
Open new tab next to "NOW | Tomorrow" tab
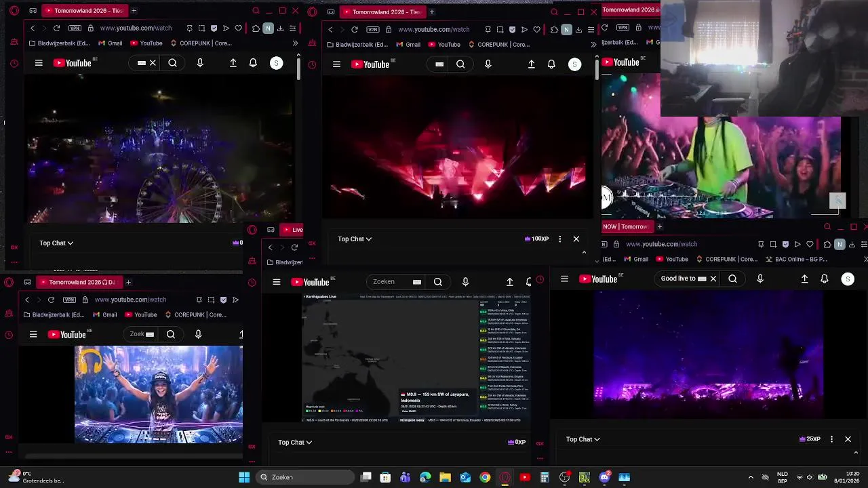tap(659, 226)
